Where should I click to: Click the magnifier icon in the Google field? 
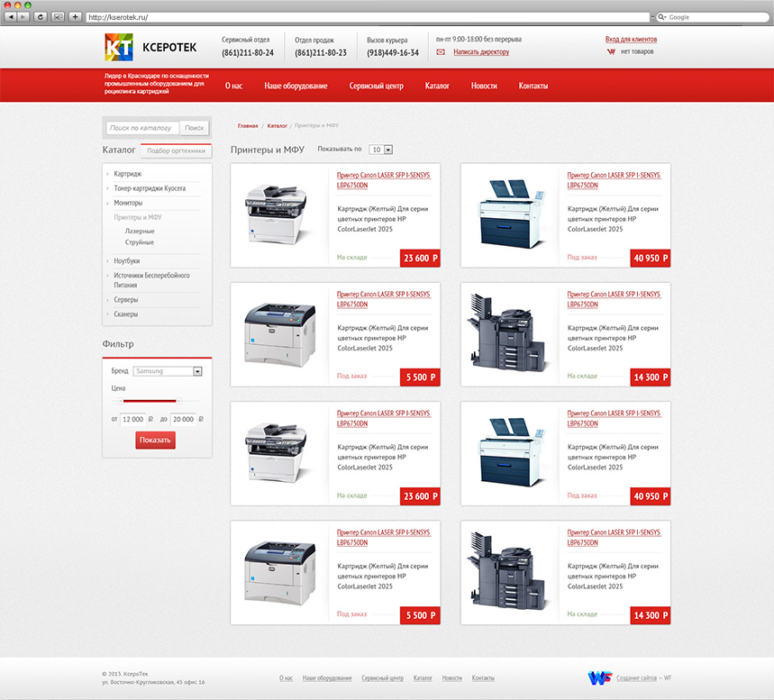tap(662, 17)
